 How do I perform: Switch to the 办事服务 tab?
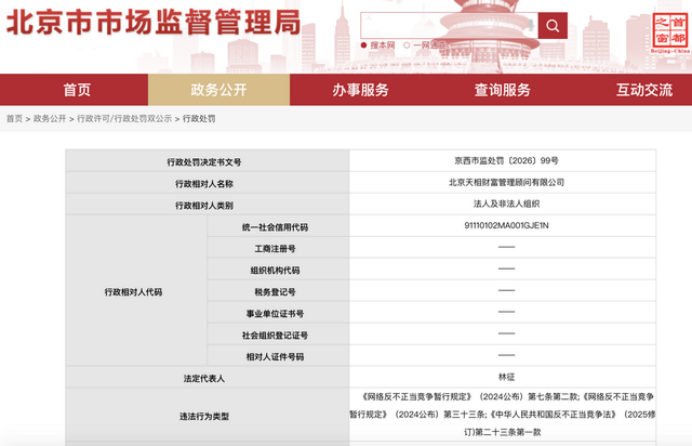[360, 90]
